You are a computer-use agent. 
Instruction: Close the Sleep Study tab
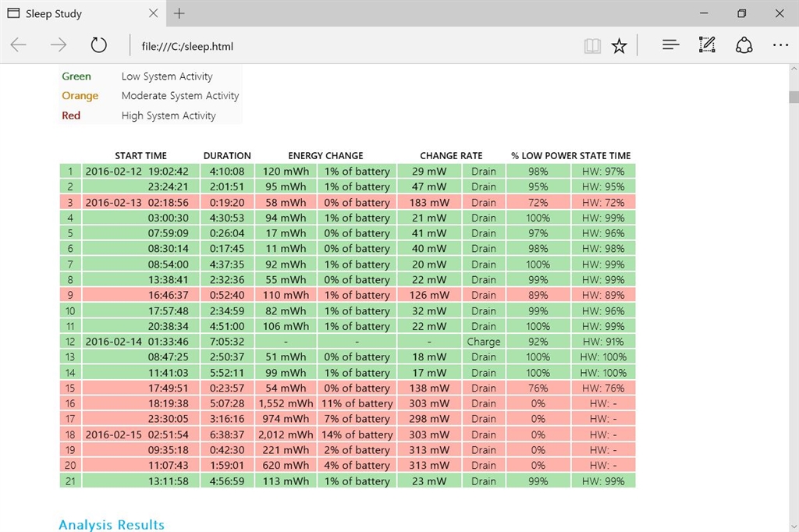[154, 13]
